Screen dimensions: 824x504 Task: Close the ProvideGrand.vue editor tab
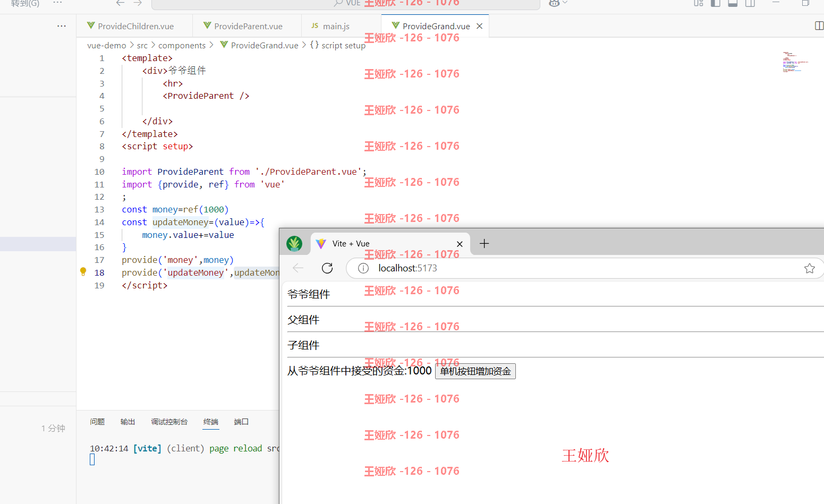coord(479,26)
